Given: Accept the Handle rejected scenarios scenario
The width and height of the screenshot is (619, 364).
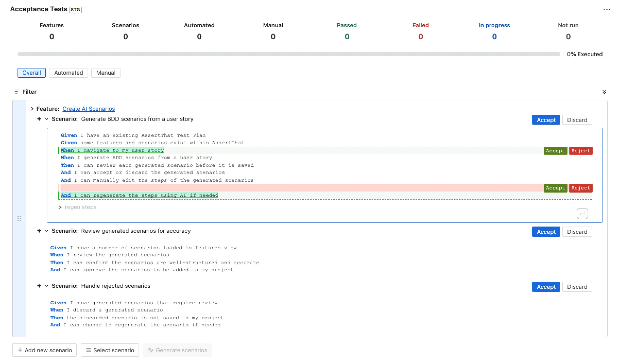Looking at the screenshot, I should (x=546, y=287).
